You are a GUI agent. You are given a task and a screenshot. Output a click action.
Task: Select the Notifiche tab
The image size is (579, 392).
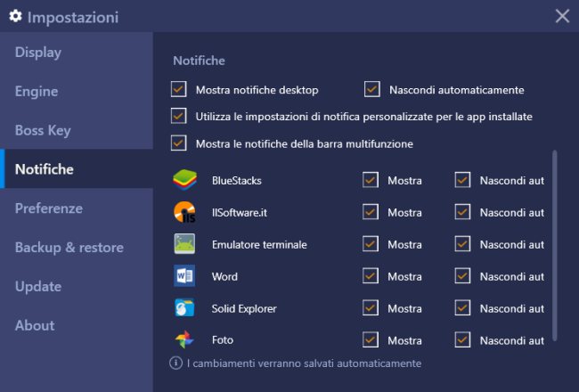coord(77,169)
